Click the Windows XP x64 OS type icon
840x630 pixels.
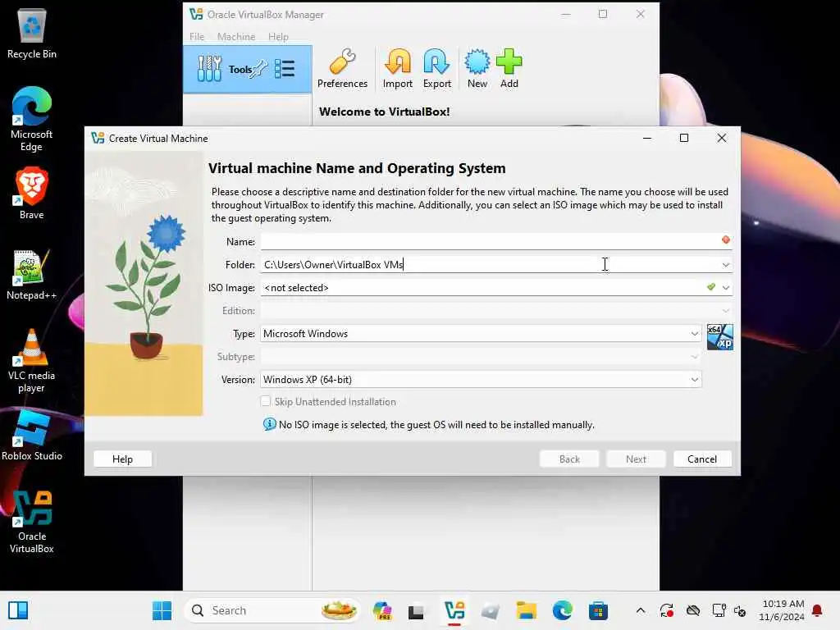tap(720, 337)
